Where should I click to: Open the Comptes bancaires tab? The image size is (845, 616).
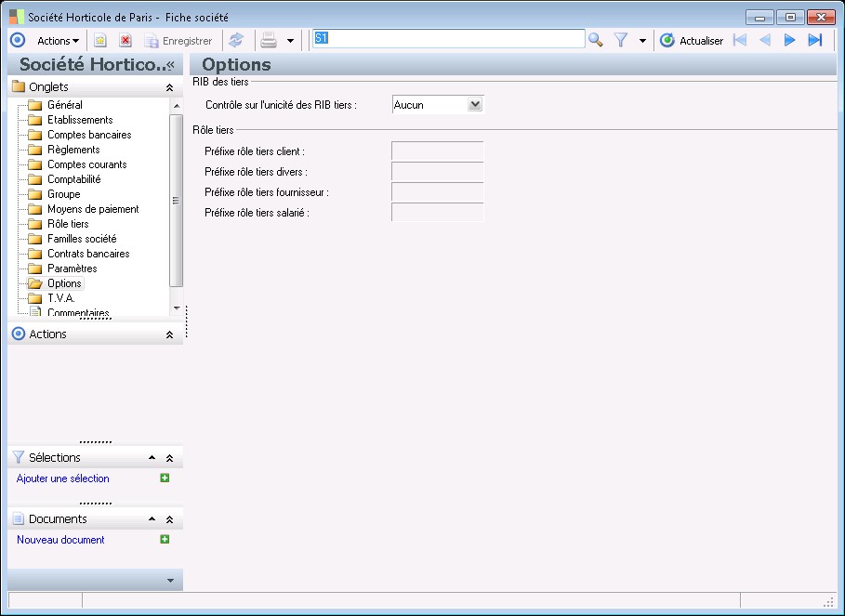88,135
